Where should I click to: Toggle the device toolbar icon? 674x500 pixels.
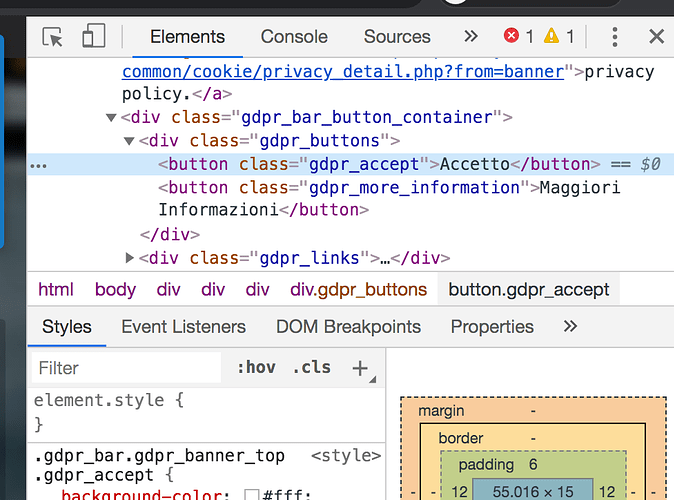(93, 37)
